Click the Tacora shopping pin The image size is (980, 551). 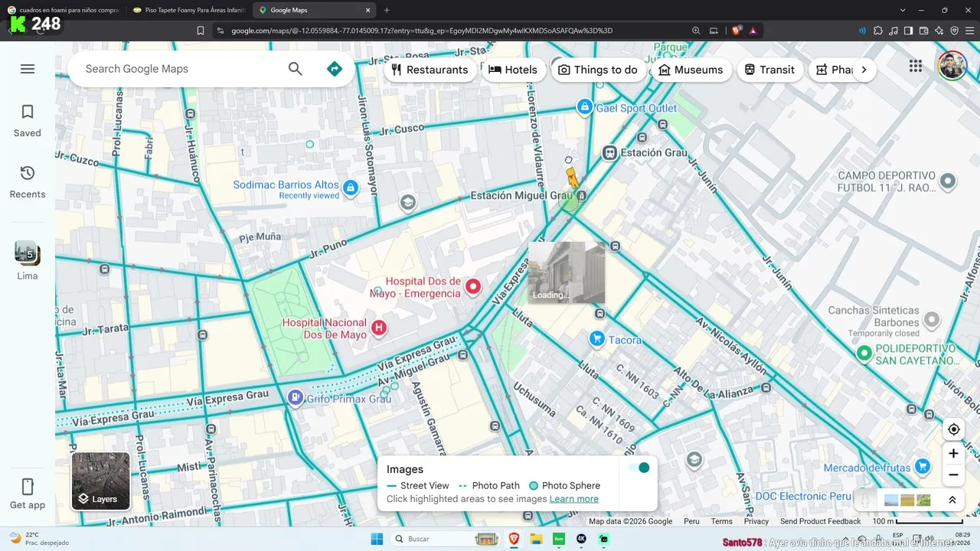[597, 338]
